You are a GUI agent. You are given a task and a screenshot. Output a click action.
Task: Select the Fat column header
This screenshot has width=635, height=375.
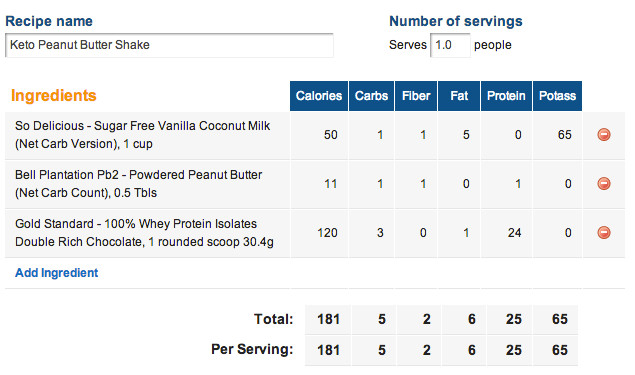pos(459,96)
